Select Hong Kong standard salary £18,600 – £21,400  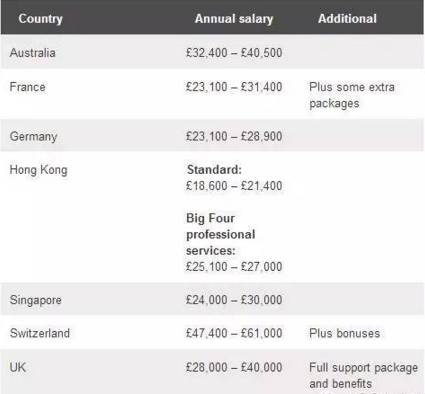[x=234, y=186]
